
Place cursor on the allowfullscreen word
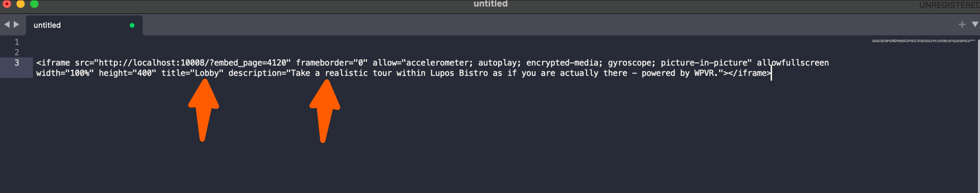pos(792,63)
